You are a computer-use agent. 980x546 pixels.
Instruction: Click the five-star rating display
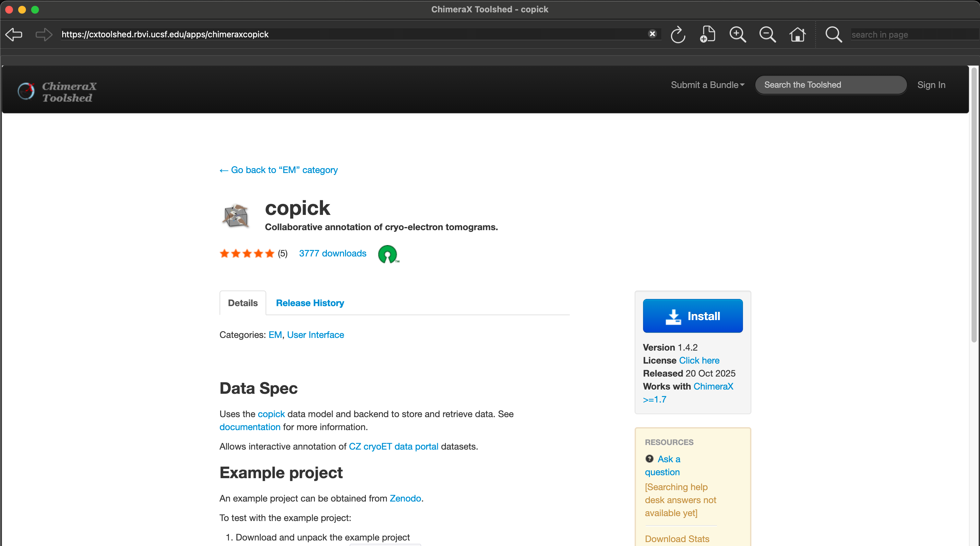(x=247, y=254)
